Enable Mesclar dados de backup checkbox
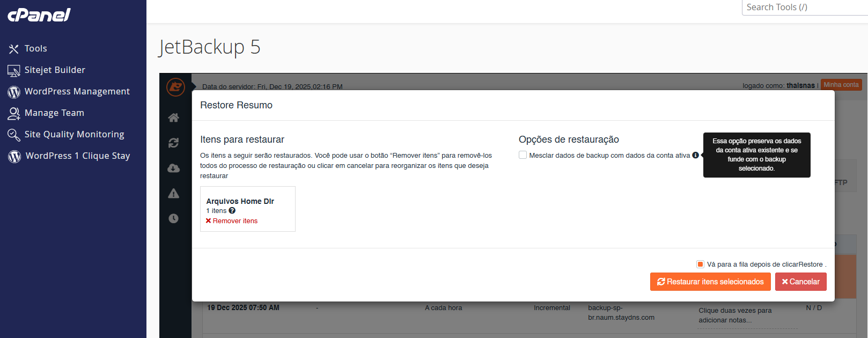Viewport: 868px width, 338px height. coord(523,155)
